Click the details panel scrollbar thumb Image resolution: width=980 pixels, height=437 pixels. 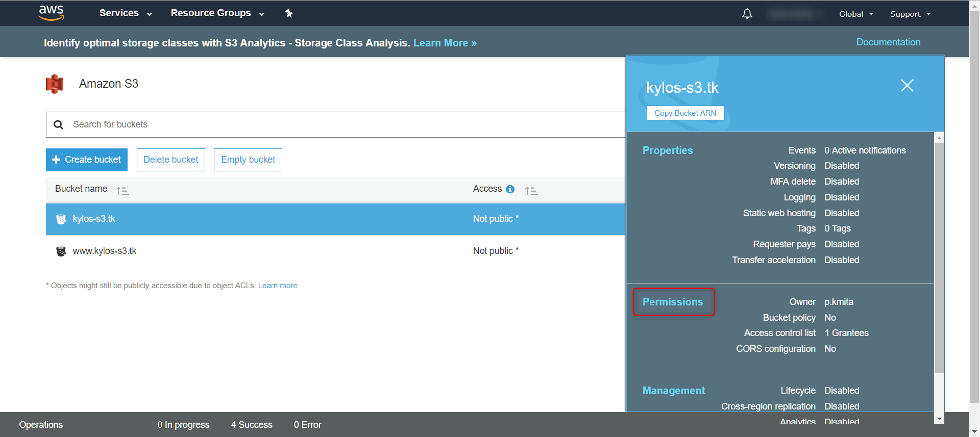[x=939, y=258]
